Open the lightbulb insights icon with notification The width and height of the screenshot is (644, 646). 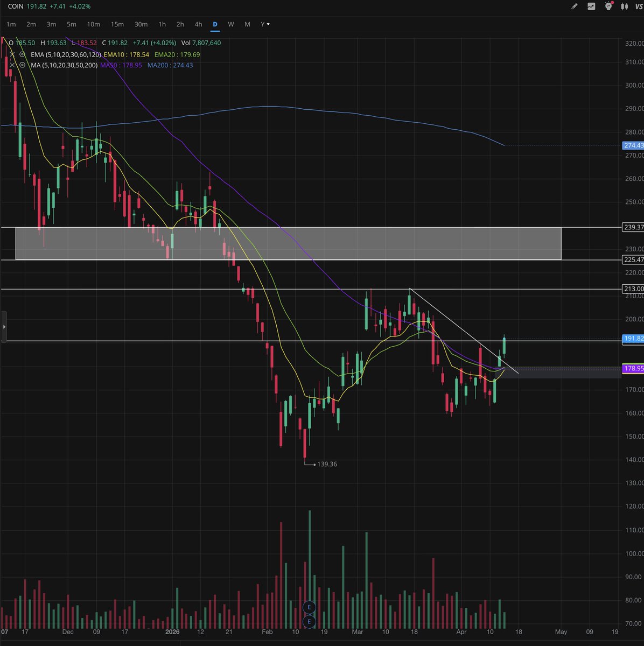click(x=608, y=6)
